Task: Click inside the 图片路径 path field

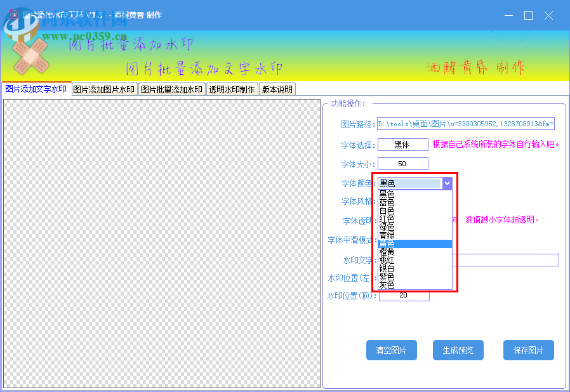Action: [x=467, y=124]
